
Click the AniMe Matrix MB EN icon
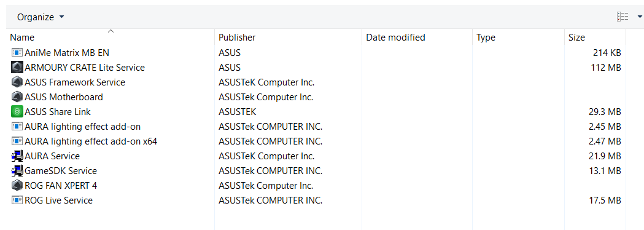click(17, 53)
